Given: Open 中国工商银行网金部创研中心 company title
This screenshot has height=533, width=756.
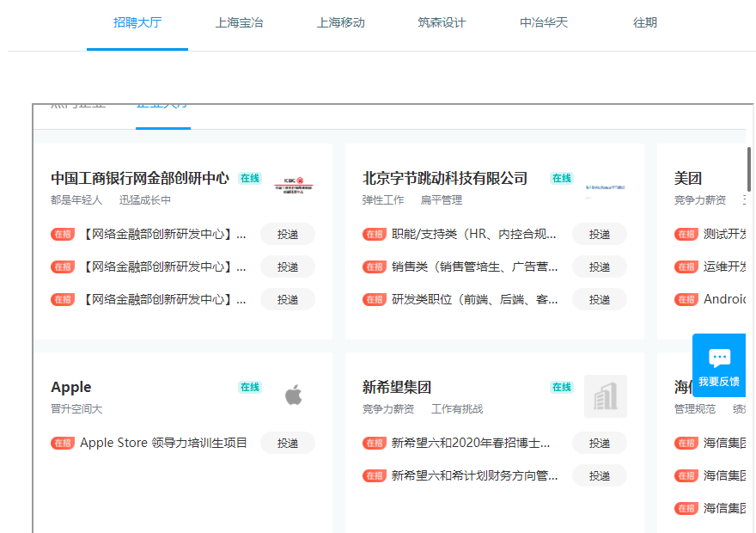Looking at the screenshot, I should (140, 178).
